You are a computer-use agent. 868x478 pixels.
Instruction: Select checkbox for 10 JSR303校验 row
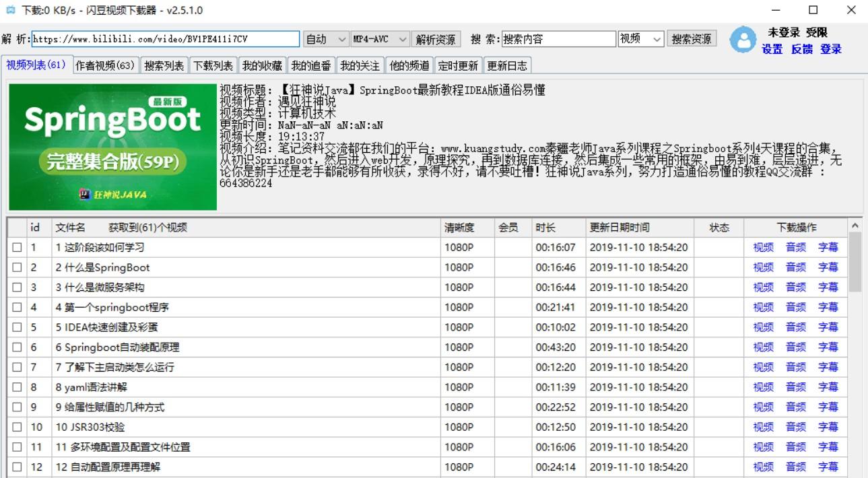pyautogui.click(x=17, y=428)
